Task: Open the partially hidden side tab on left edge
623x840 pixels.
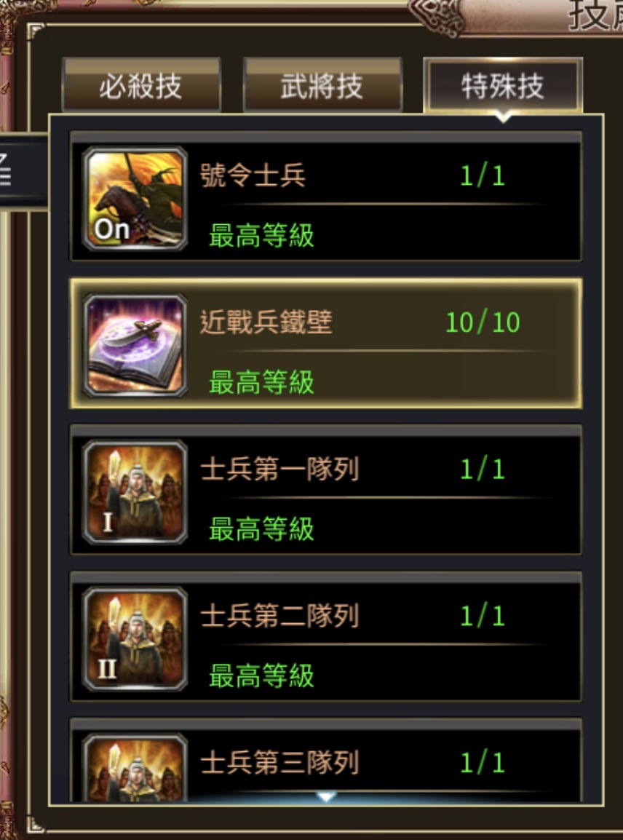Action: [23, 171]
